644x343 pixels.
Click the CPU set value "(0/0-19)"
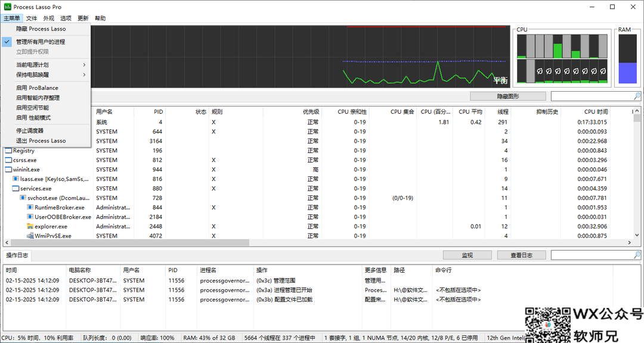coord(402,198)
